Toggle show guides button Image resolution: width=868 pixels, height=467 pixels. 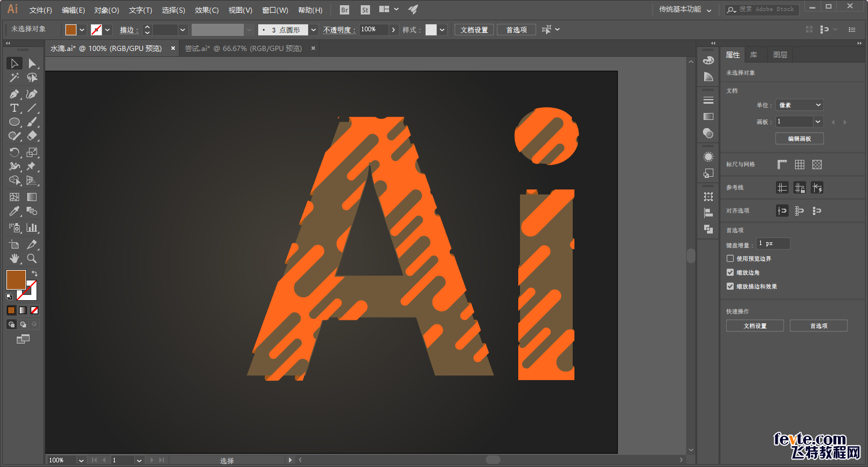782,188
